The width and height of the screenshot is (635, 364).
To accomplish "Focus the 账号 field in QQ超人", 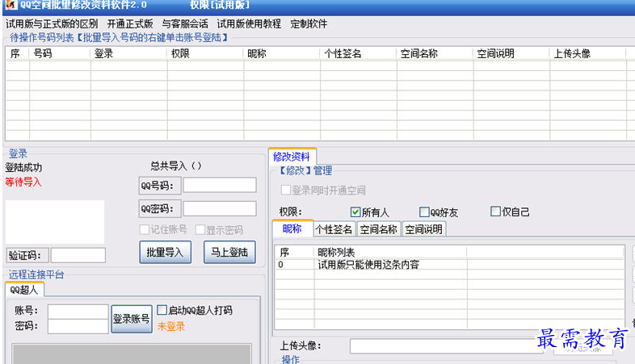I will click(x=78, y=312).
